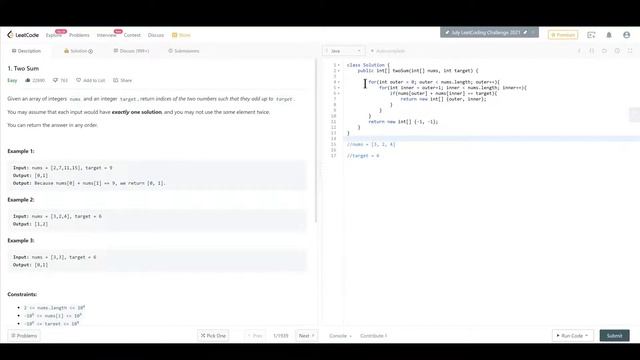Open the Interview menu item

click(x=106, y=35)
